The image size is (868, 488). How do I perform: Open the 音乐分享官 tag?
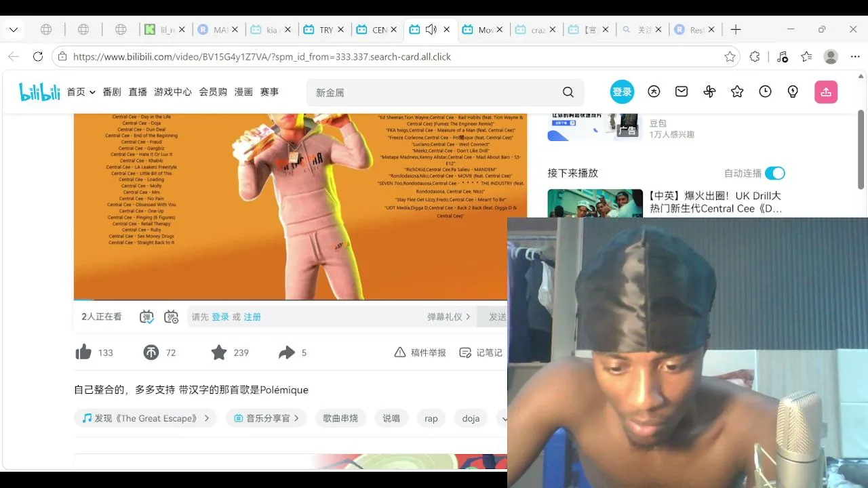[267, 418]
